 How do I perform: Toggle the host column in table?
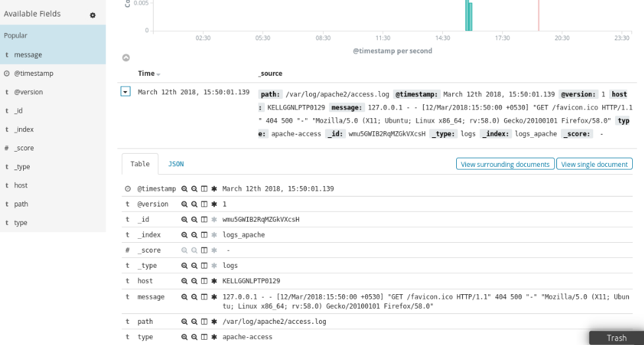(204, 281)
